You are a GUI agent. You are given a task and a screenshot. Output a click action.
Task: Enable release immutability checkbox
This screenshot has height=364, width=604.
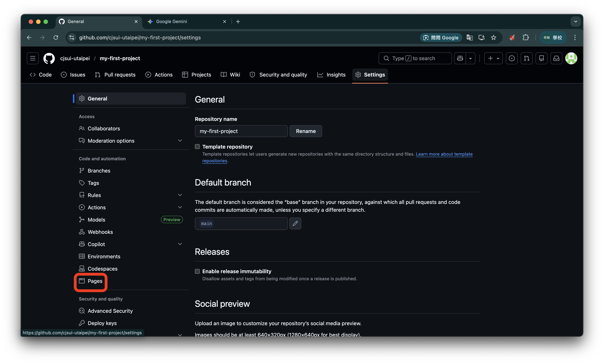[197, 271]
